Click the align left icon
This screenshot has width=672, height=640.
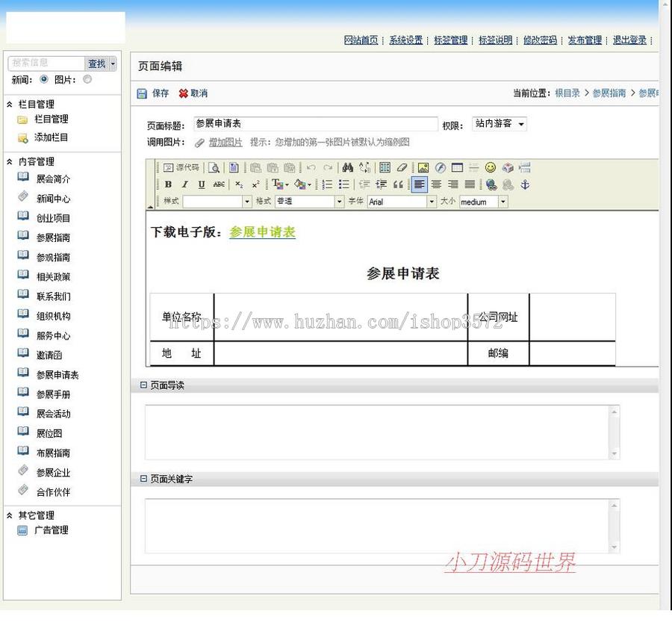click(x=419, y=184)
